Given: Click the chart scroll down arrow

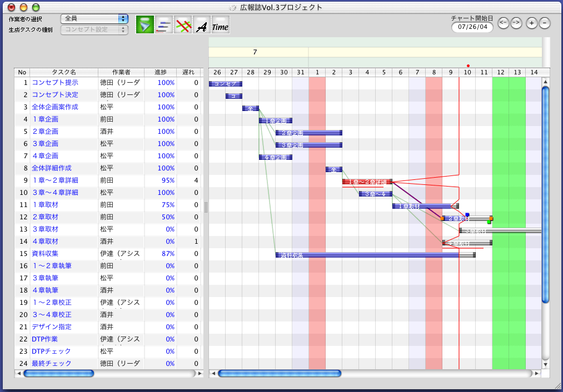Looking at the screenshot, I should pos(545,365).
